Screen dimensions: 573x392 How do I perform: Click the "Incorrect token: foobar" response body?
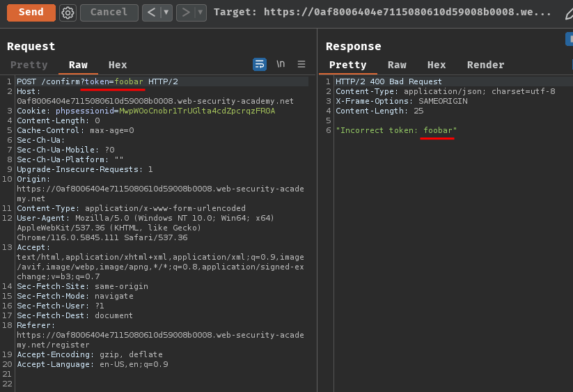[x=396, y=130]
